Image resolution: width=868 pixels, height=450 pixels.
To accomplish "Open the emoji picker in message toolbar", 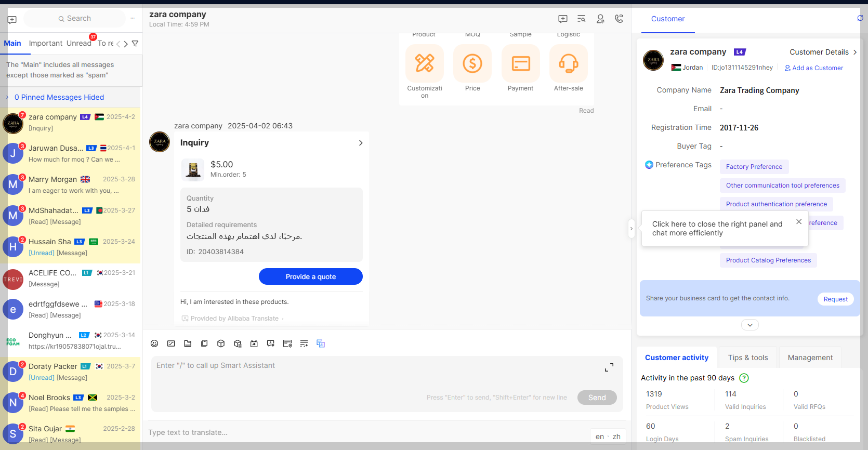I will 154,343.
